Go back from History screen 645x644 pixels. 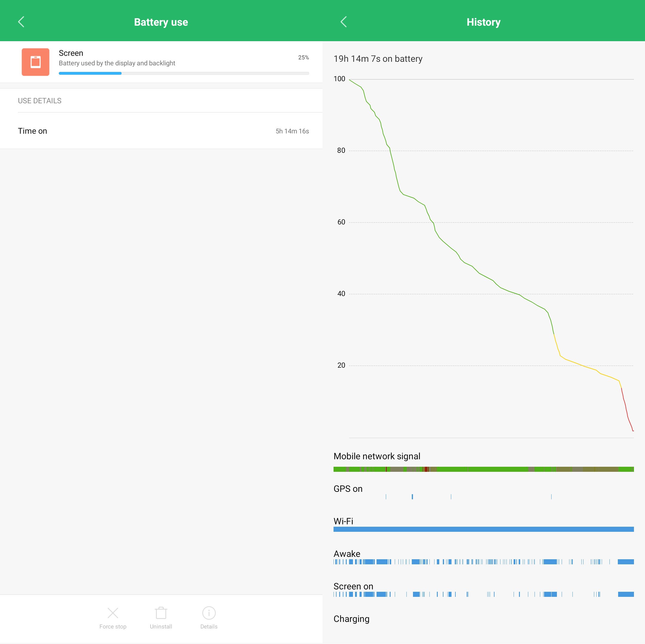tap(343, 22)
